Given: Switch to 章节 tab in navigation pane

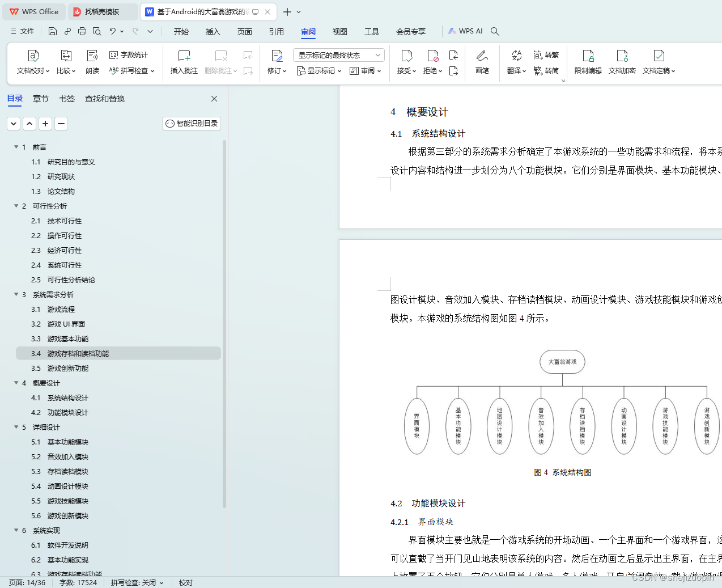Looking at the screenshot, I should (x=41, y=99).
